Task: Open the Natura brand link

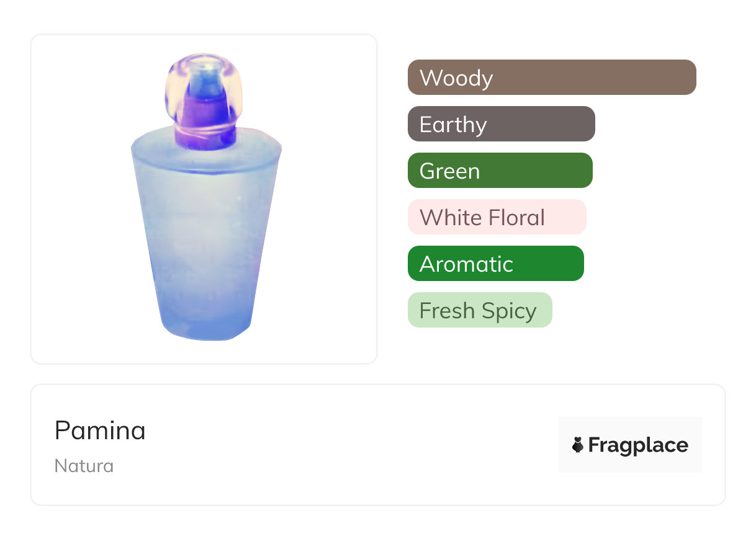Action: click(84, 465)
